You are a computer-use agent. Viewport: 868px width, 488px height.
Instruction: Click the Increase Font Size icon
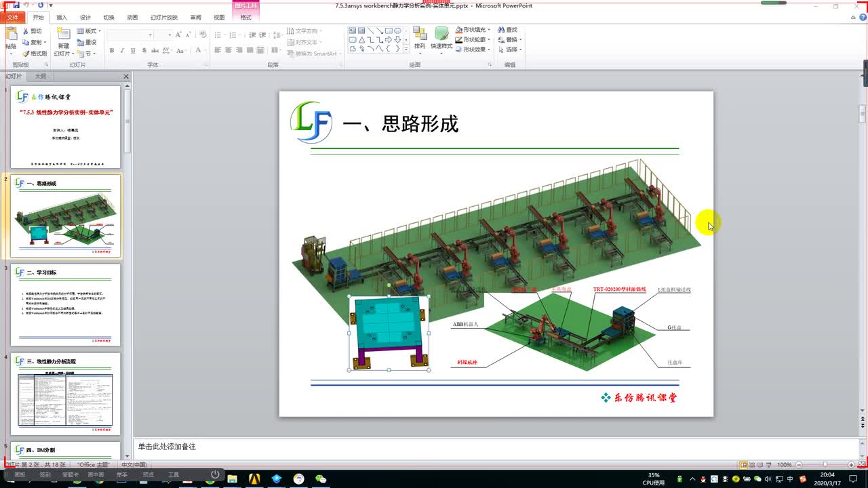point(179,35)
